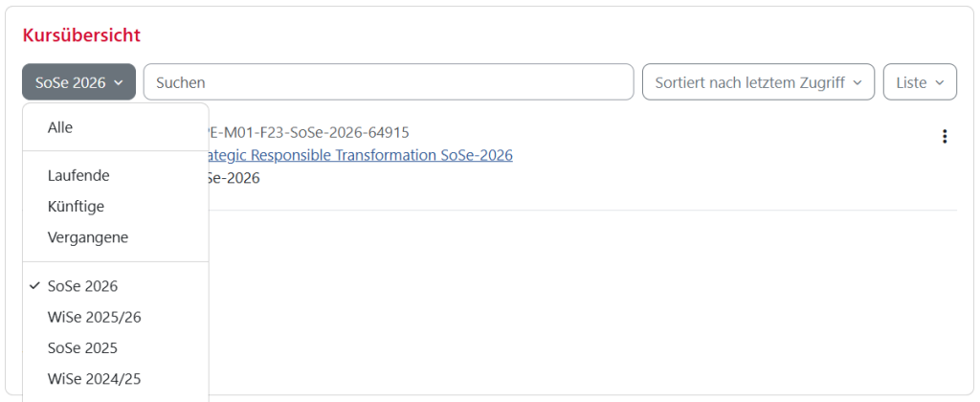This screenshot has width=980, height=402.
Task: Choose 'Laufende' courses filter
Action: 78,175
